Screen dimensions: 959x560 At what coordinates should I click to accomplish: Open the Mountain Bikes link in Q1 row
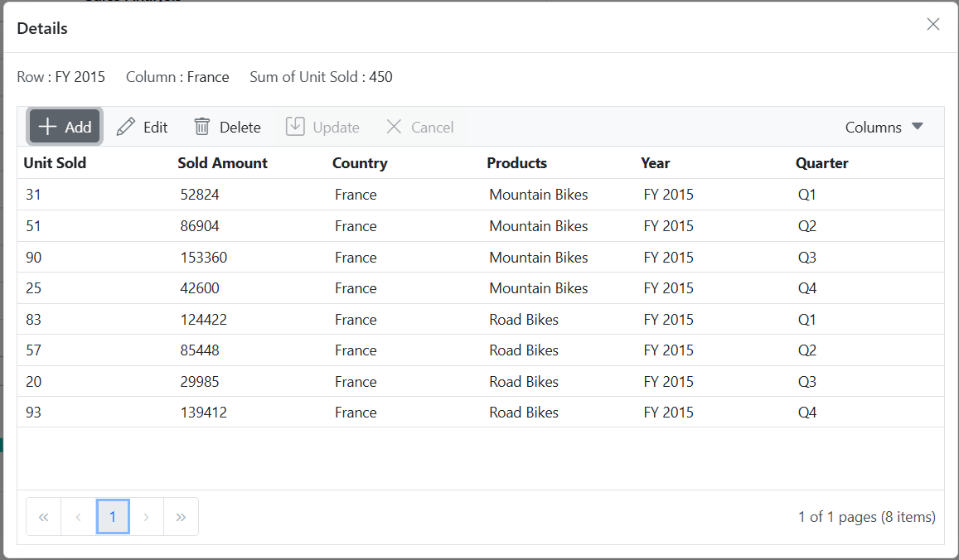pos(538,194)
